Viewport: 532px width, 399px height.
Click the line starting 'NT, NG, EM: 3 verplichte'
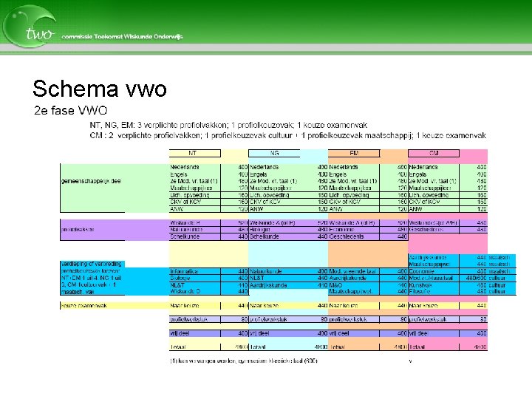pyautogui.click(x=228, y=125)
